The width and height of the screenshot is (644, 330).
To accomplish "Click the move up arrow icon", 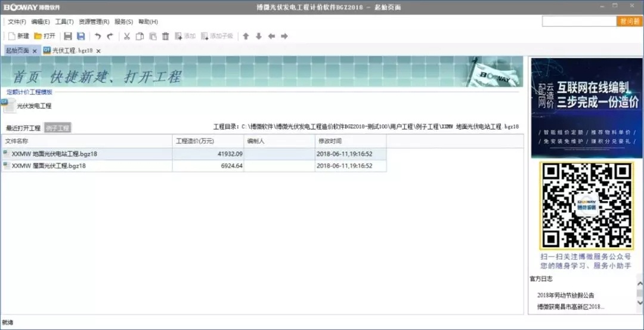I will coord(246,36).
